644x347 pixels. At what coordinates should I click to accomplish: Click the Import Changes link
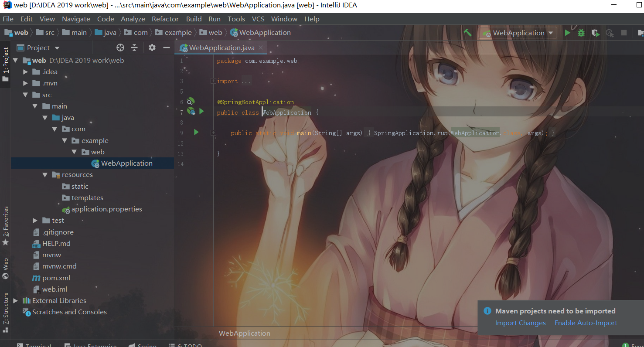(x=520, y=323)
